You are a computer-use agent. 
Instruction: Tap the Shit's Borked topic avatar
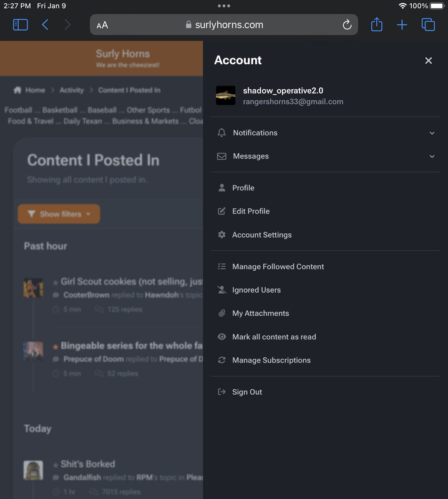tap(33, 470)
